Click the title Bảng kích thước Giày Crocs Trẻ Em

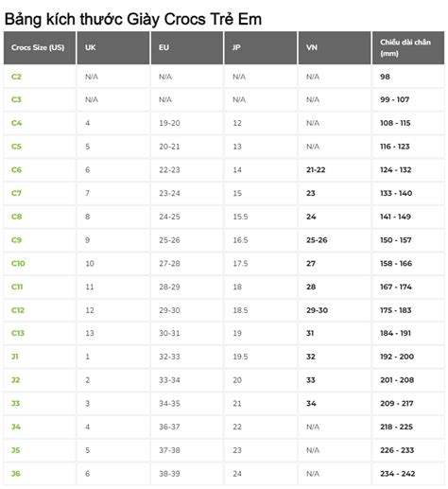click(x=133, y=19)
